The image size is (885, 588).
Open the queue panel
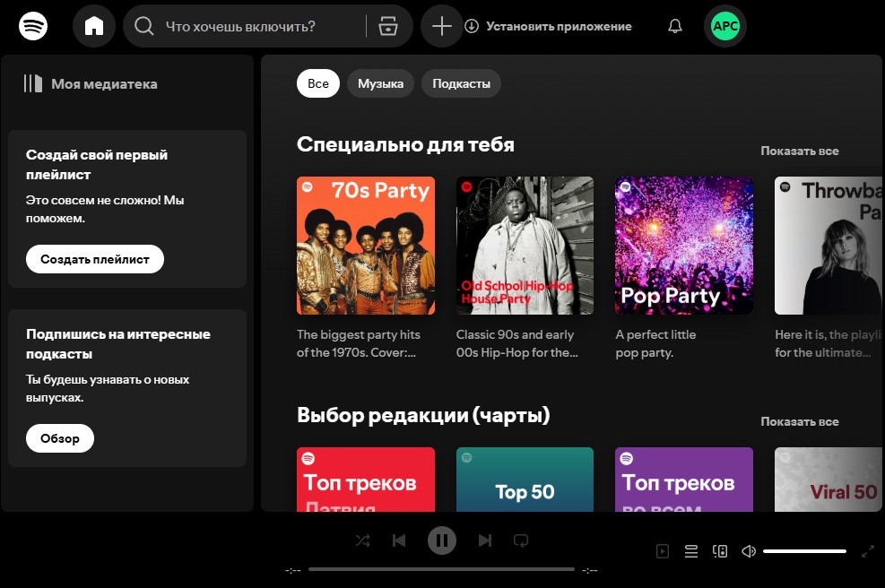tap(691, 551)
